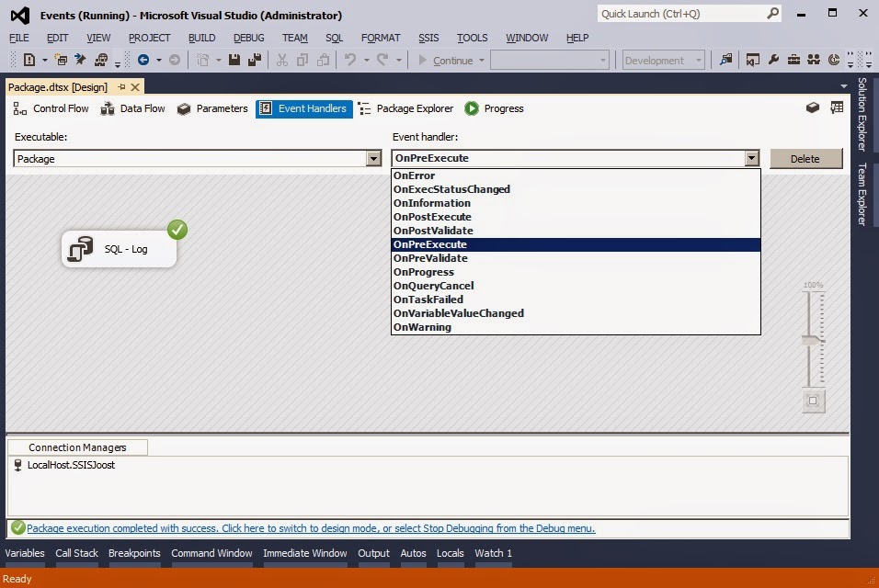Switch to the Parameters tab

pyautogui.click(x=211, y=108)
